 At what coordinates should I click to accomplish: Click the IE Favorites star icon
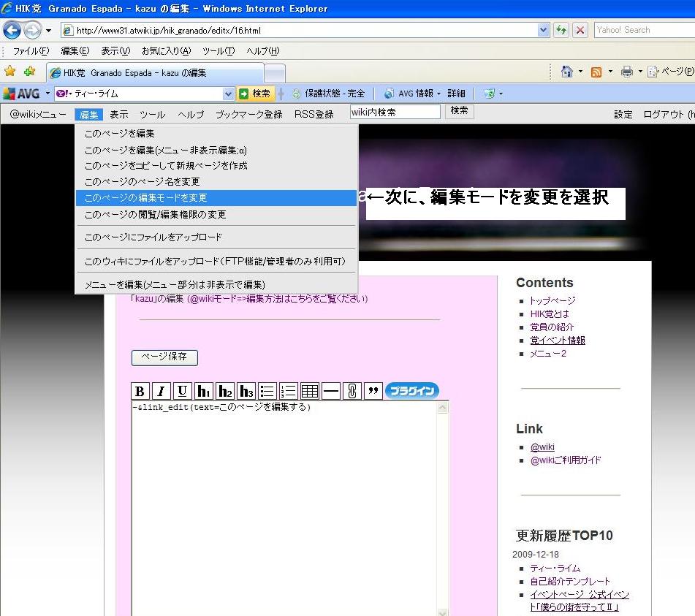[x=10, y=72]
